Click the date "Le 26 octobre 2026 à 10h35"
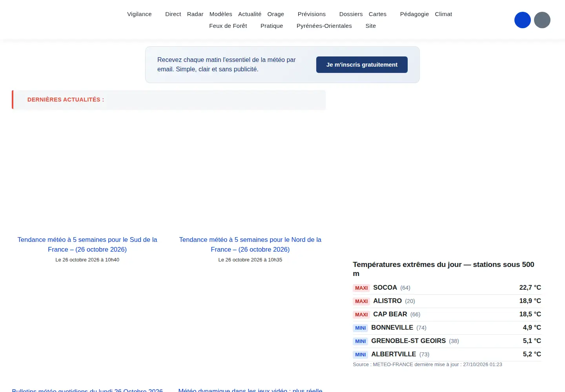This screenshot has width=565, height=392. 250,260
